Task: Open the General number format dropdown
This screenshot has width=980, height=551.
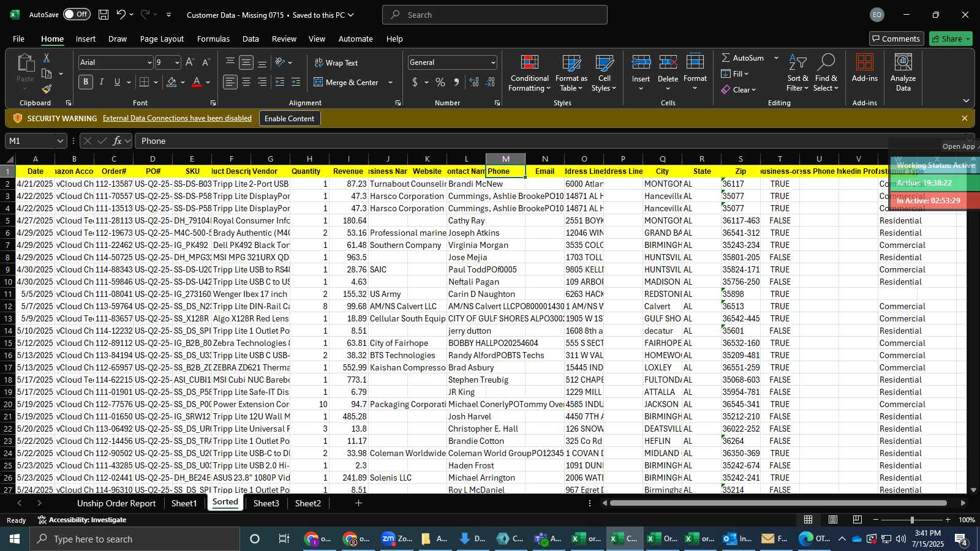Action: (493, 62)
